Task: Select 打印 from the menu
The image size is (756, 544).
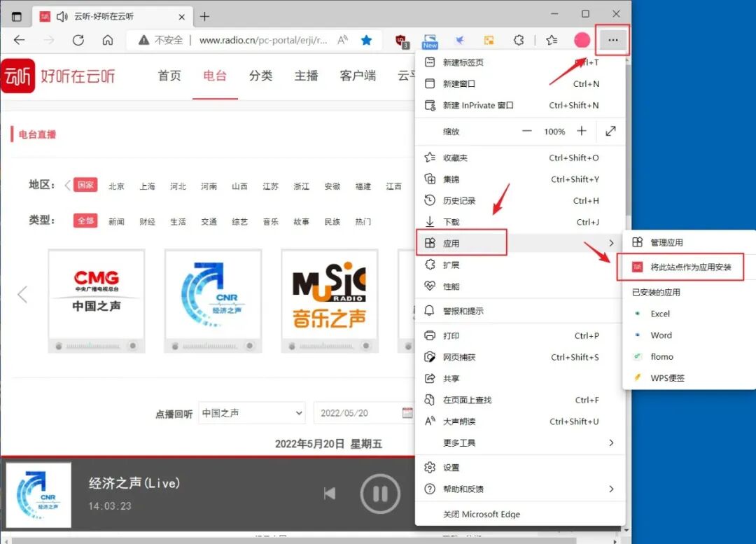Action: (519, 335)
